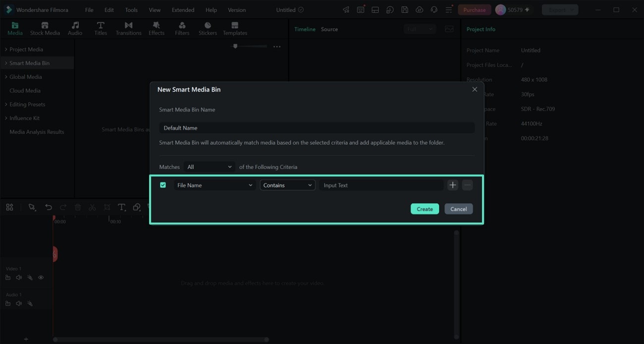Click the snapshot image icon in preview header
644x344 pixels.
point(449,29)
